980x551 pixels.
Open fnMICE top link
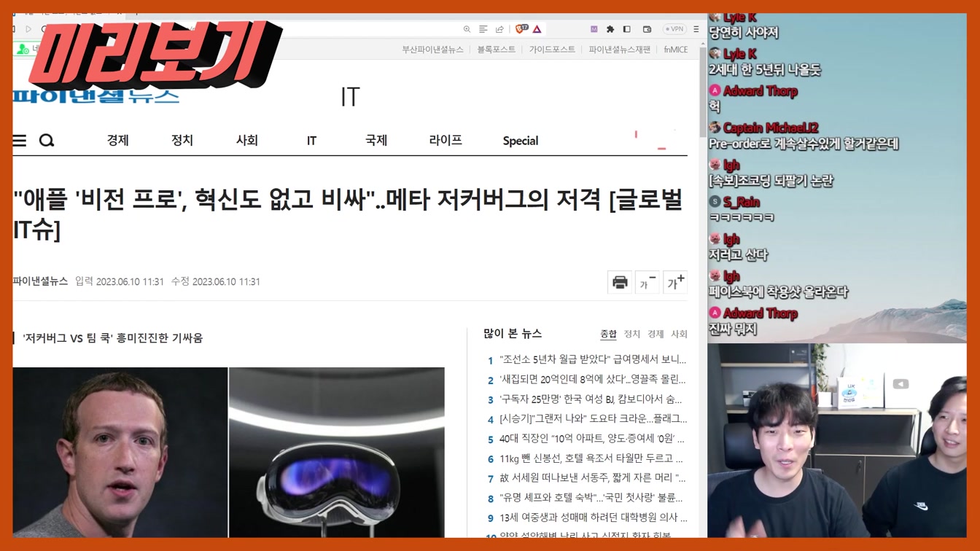[x=676, y=50]
